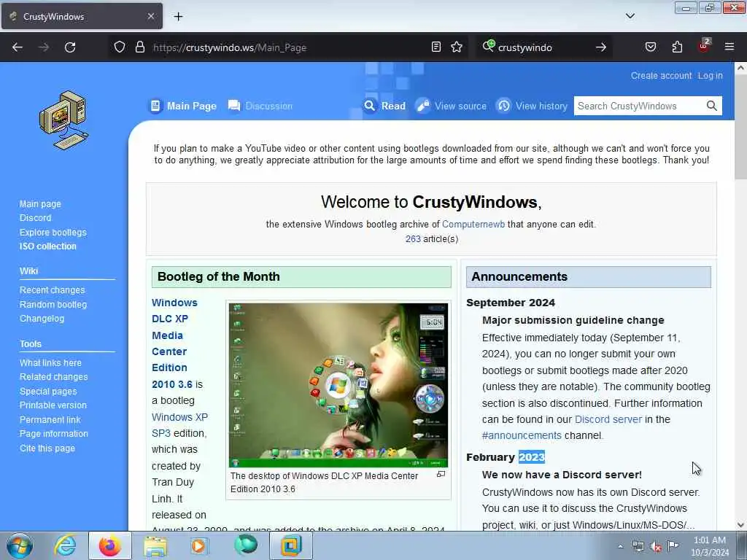Click the scrollbar down arrow
This screenshot has height=560, width=747.
pyautogui.click(x=740, y=525)
